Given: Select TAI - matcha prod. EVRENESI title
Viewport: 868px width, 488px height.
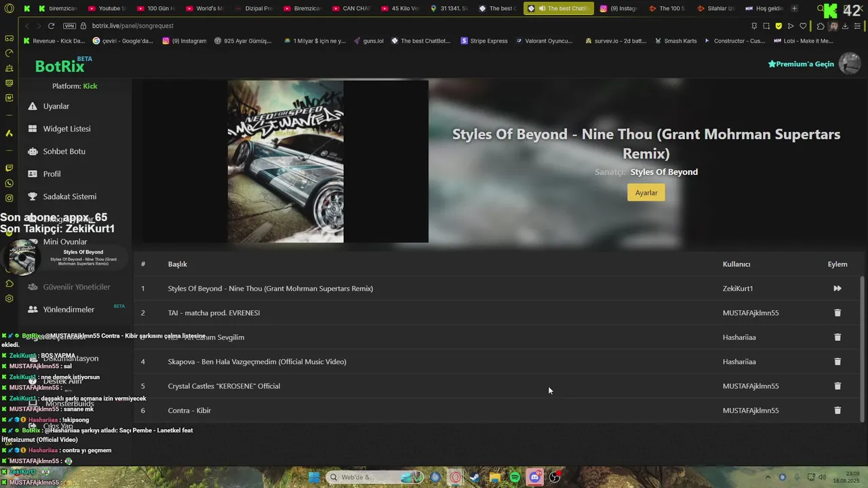Looking at the screenshot, I should [x=214, y=313].
